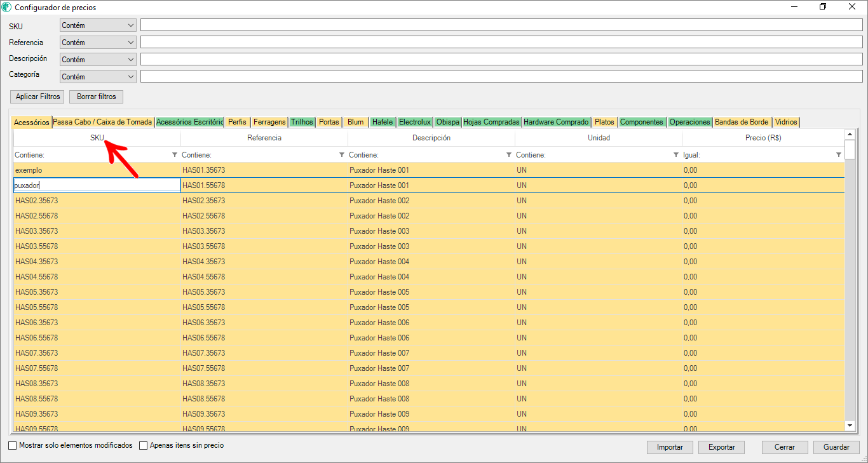Expand the Categoría condition dropdown

(131, 77)
